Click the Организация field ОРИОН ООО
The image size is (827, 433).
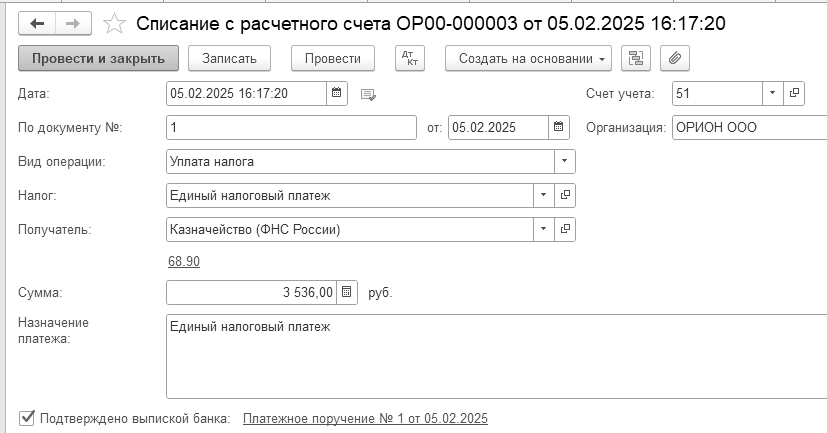tap(749, 128)
